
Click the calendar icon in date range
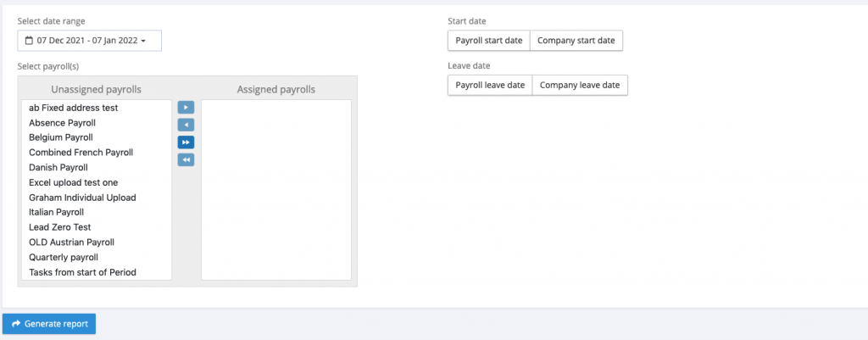point(29,41)
